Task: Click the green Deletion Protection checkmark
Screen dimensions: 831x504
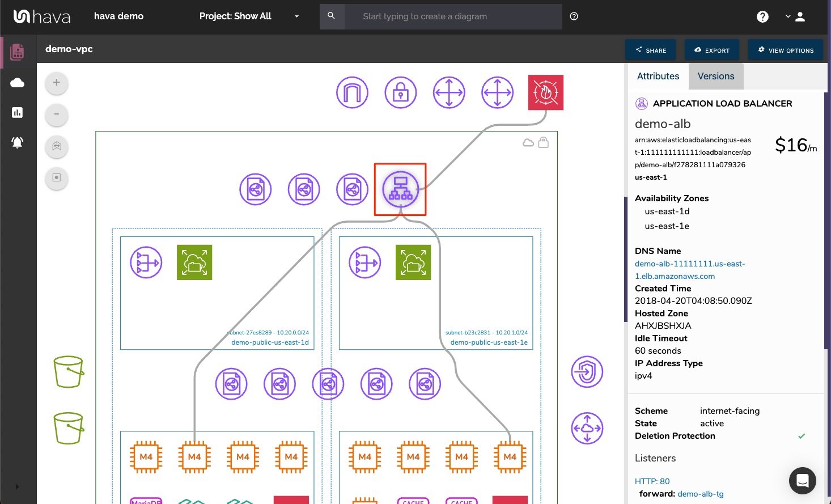Action: (x=802, y=436)
